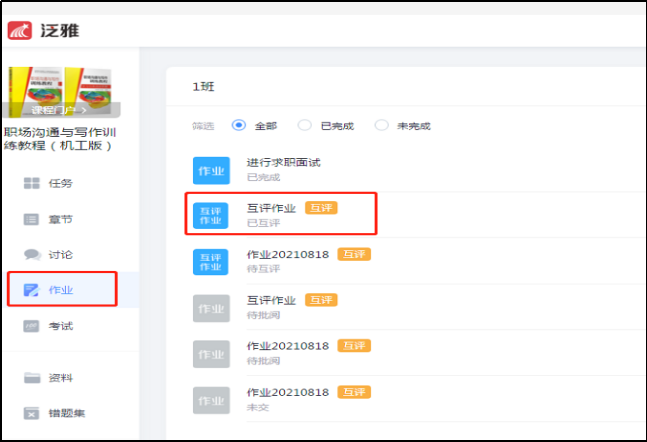Open the 考试 section from sidebar

[x=60, y=326]
